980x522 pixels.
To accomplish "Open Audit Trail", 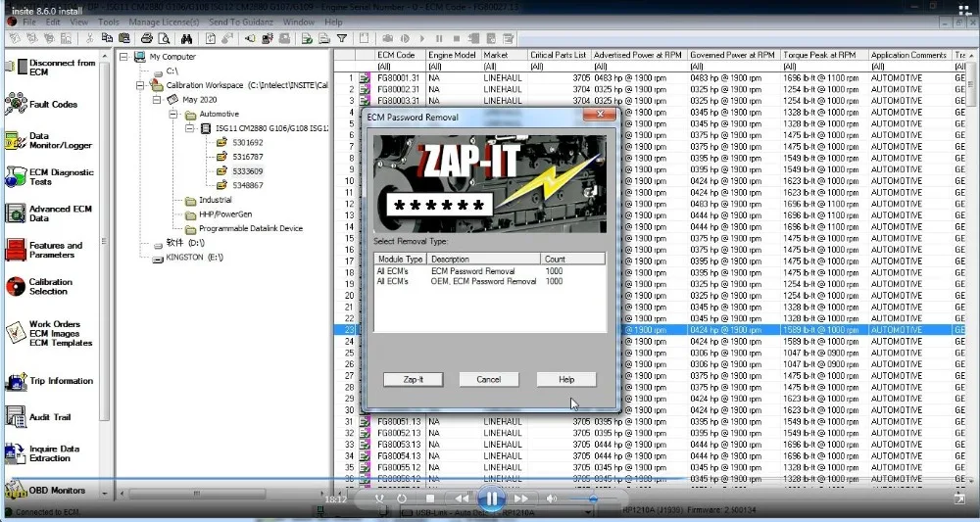I will pos(38,417).
